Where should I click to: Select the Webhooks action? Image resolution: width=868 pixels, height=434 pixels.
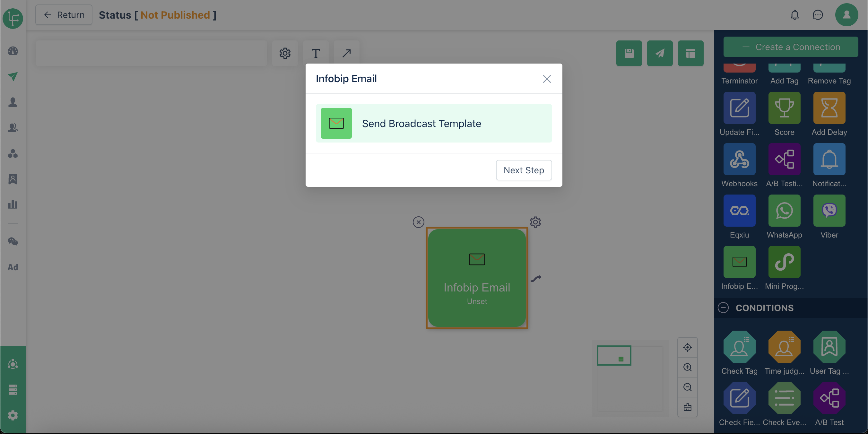tap(739, 159)
